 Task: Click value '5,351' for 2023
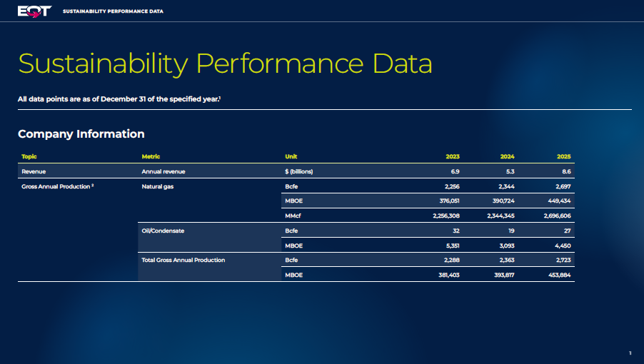coord(453,246)
